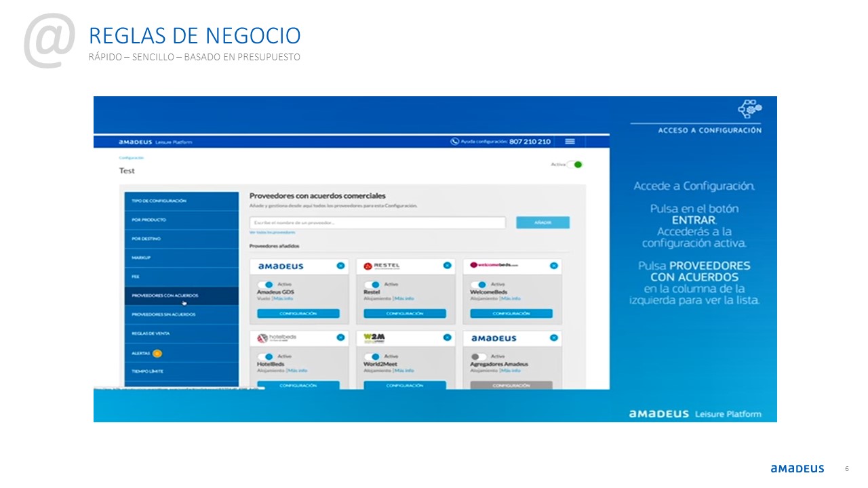The height and width of the screenshot is (488, 868).
Task: Open the Markup sidebar section
Action: [x=181, y=258]
